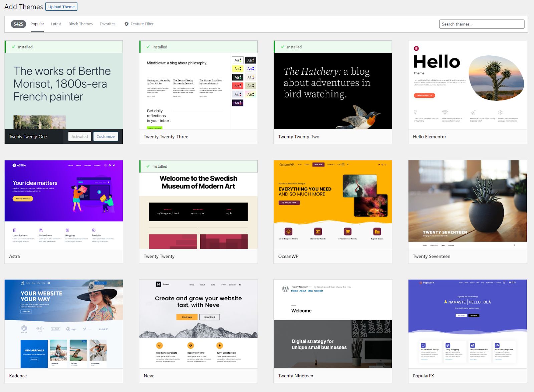
Task: Select the Popular themes tab
Action: (x=37, y=24)
